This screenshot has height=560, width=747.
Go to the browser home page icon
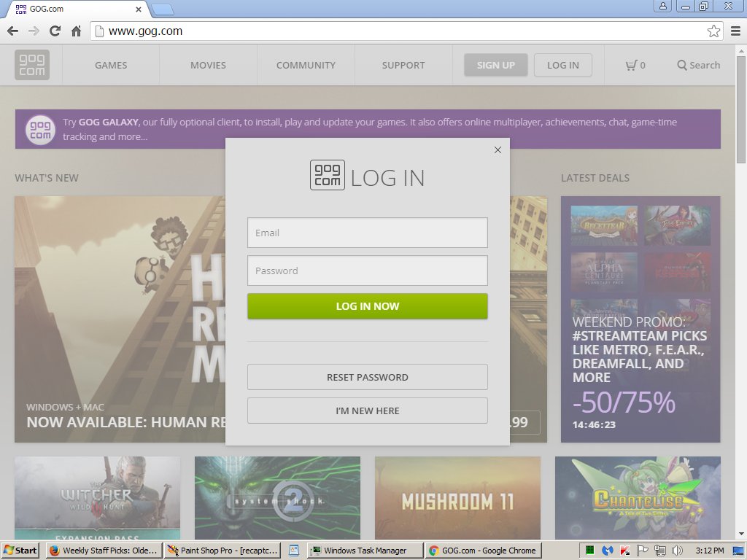click(x=76, y=31)
